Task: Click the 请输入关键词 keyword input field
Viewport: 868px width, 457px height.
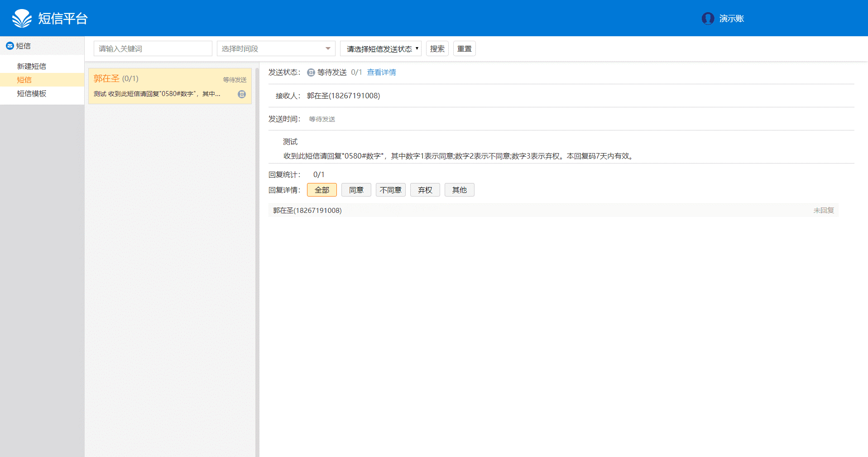Action: (153, 48)
